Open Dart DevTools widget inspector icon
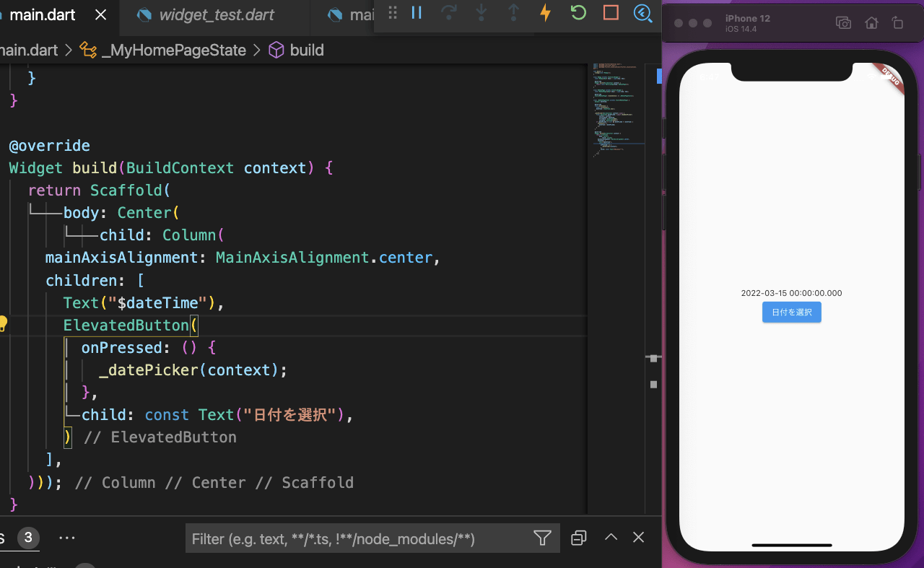The width and height of the screenshot is (924, 568). [642, 13]
